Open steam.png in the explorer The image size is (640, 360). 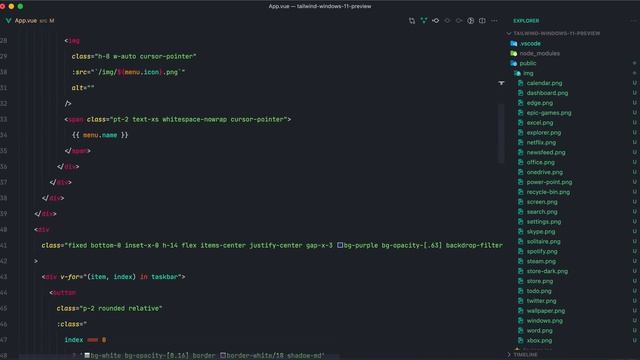(x=541, y=261)
